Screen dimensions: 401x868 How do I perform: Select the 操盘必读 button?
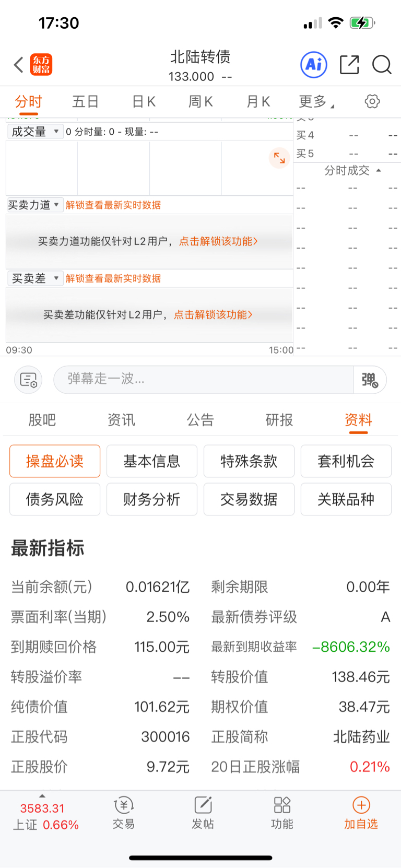coord(55,461)
